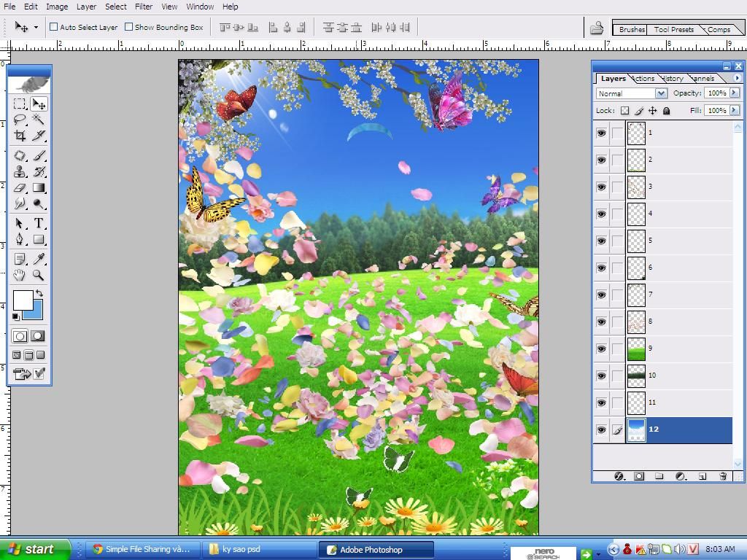This screenshot has width=747, height=560.
Task: Hide layer 1 using its eye icon
Action: pos(601,133)
